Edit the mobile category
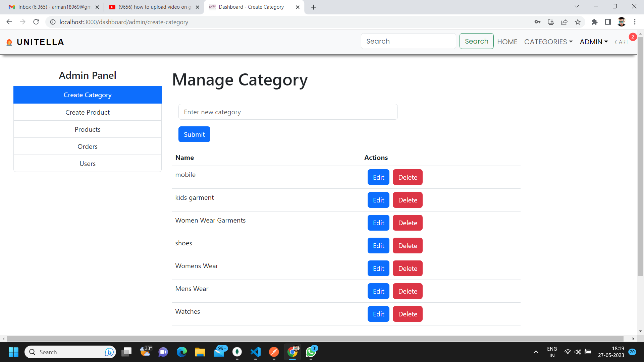 pos(378,177)
